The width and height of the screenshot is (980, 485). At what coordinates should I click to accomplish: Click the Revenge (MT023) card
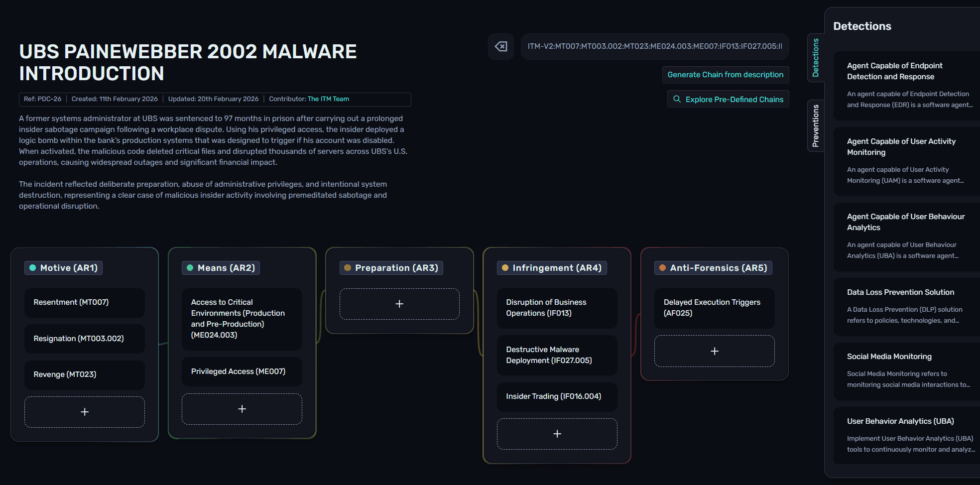coord(85,374)
